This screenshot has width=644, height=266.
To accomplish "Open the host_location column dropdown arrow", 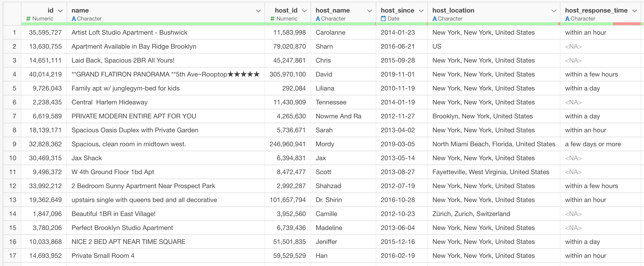I will (x=554, y=11).
